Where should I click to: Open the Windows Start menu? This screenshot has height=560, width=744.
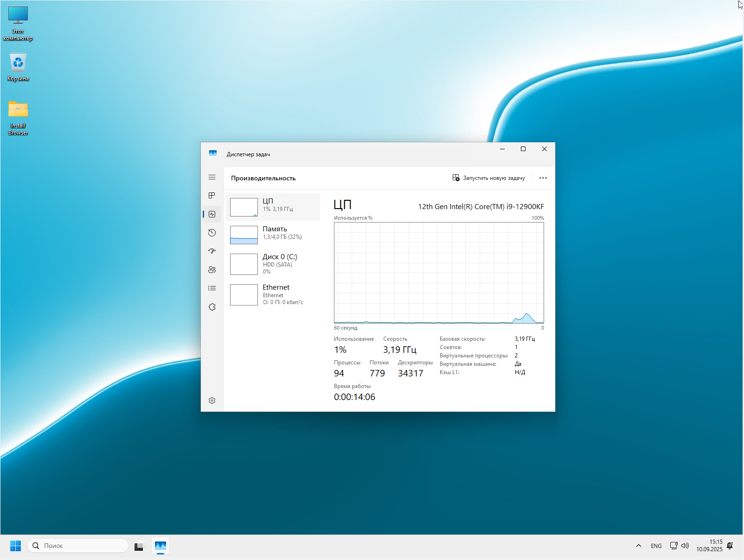pos(15,546)
